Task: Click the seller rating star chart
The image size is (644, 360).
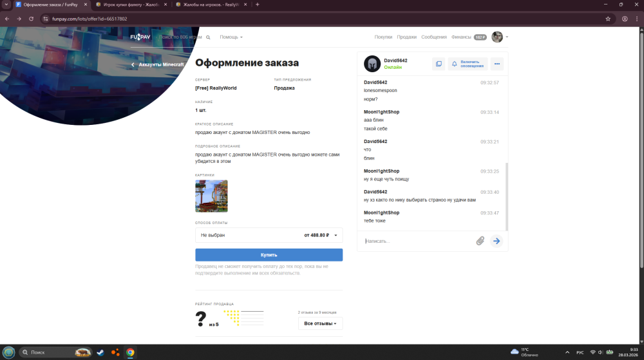Action: [x=243, y=318]
